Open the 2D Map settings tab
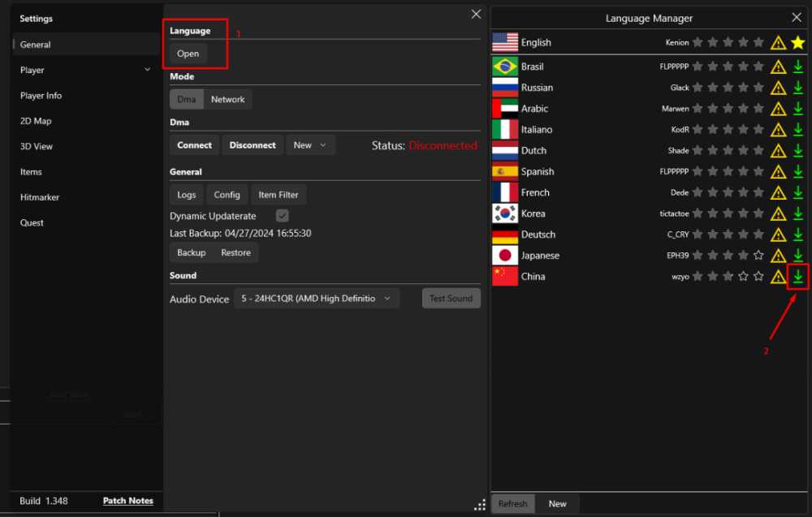This screenshot has height=517, width=812. point(36,121)
